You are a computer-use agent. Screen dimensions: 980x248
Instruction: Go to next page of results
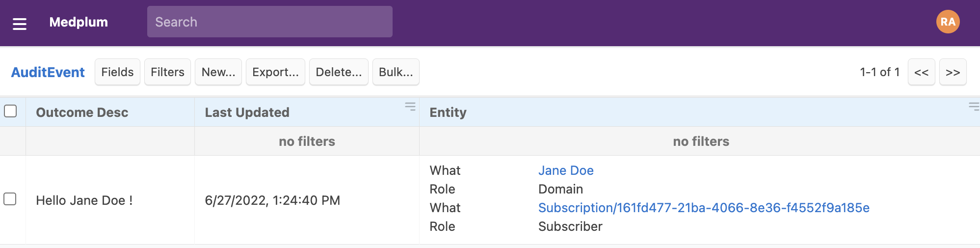pos(953,72)
